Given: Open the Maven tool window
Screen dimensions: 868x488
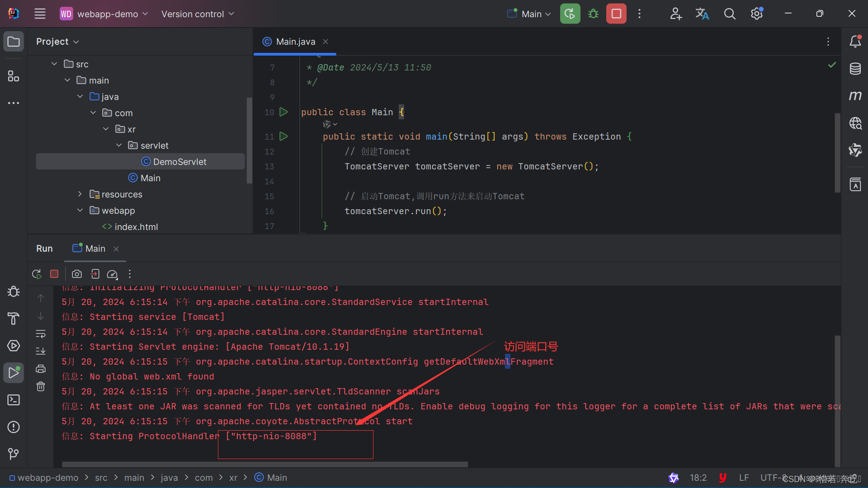Looking at the screenshot, I should (855, 96).
